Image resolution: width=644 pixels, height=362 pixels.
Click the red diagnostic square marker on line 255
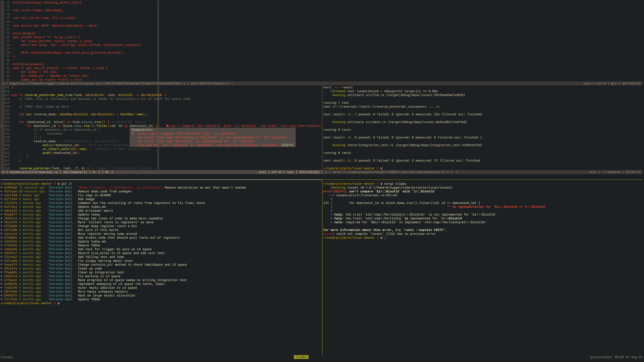tap(167, 126)
